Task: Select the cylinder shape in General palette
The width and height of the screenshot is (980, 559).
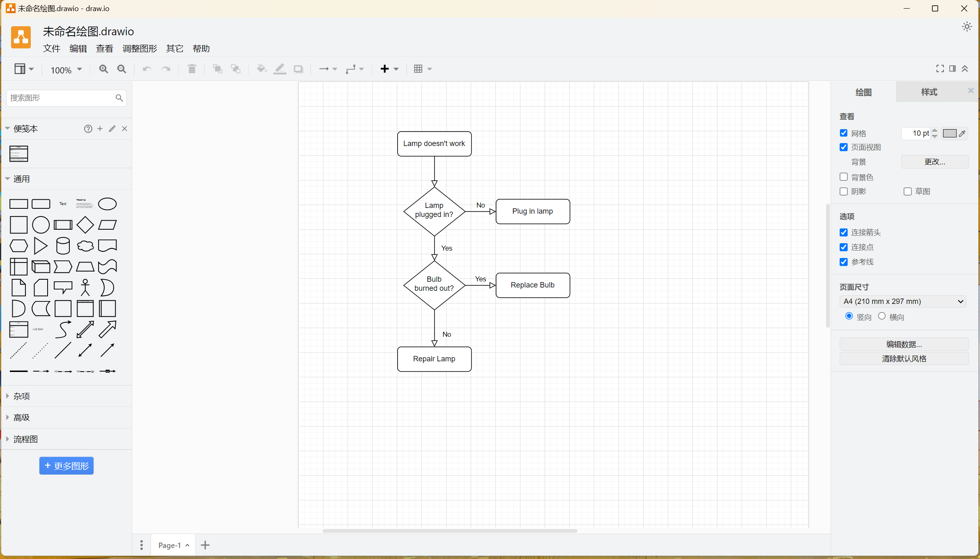Action: (63, 246)
